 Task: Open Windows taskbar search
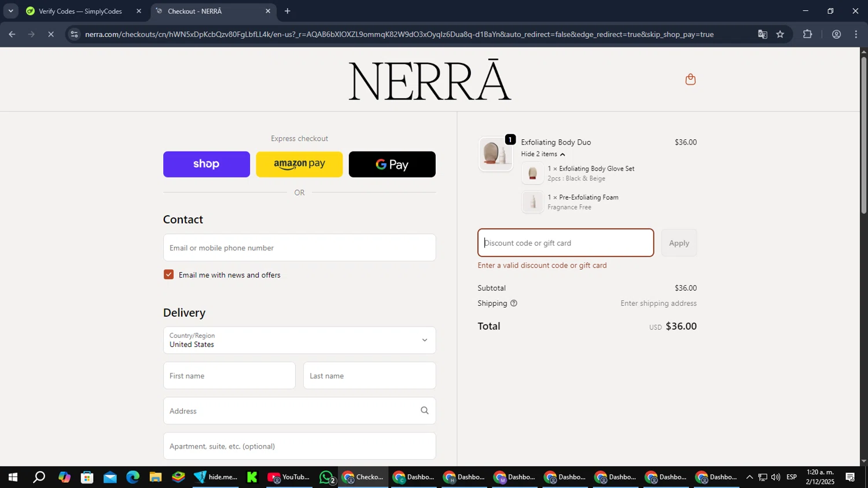[x=39, y=477]
